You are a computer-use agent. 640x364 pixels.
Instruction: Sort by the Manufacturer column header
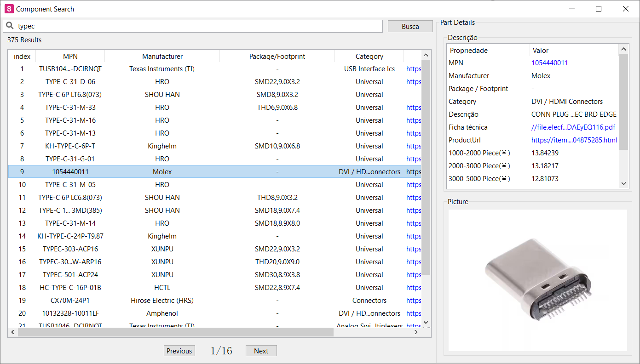pyautogui.click(x=162, y=56)
